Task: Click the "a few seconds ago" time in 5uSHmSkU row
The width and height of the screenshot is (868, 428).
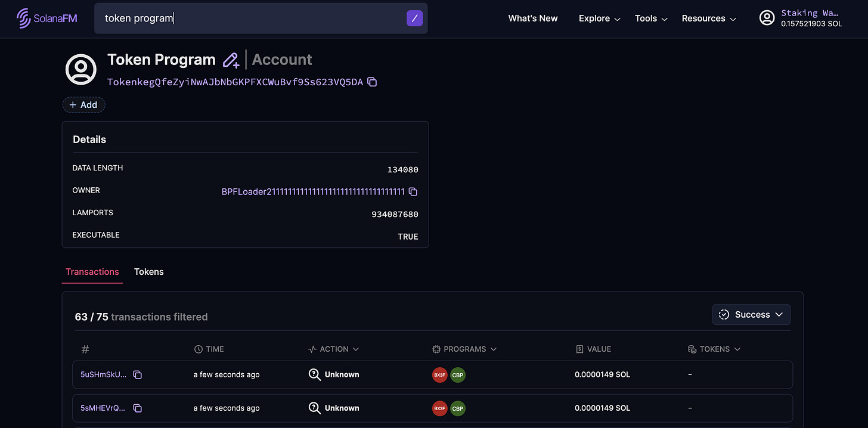Action: point(227,375)
